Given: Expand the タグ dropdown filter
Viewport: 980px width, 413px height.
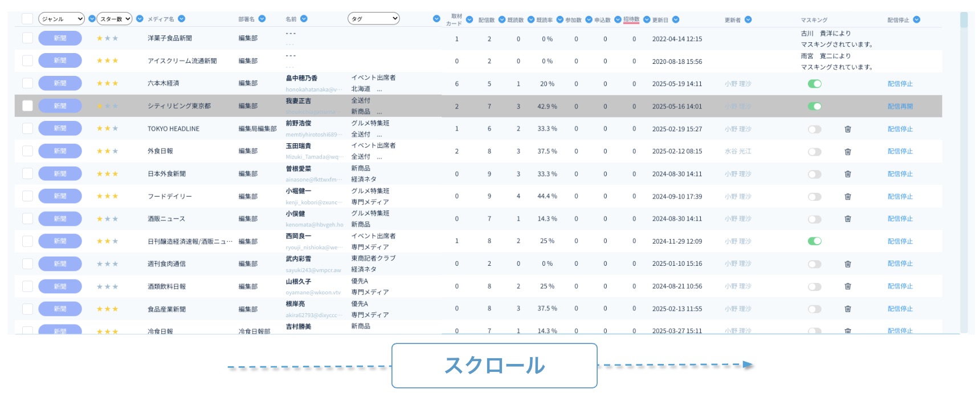Looking at the screenshot, I should (373, 19).
